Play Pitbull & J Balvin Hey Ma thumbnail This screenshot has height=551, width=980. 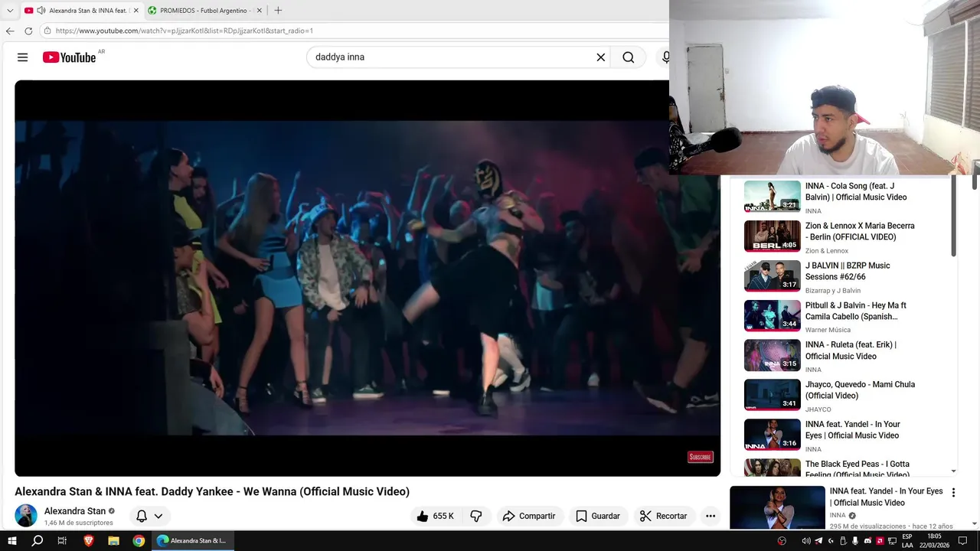click(773, 316)
